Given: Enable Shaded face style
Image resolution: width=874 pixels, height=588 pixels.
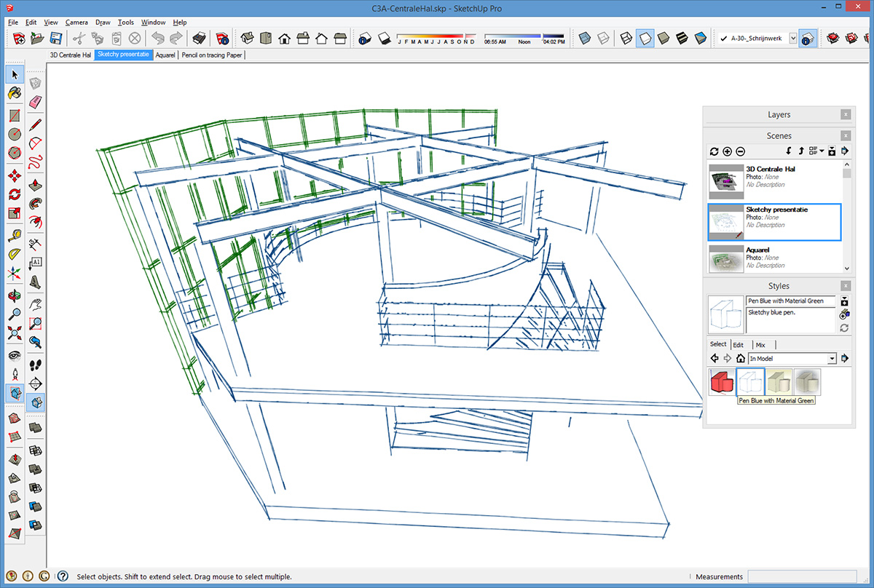Looking at the screenshot, I should click(663, 39).
